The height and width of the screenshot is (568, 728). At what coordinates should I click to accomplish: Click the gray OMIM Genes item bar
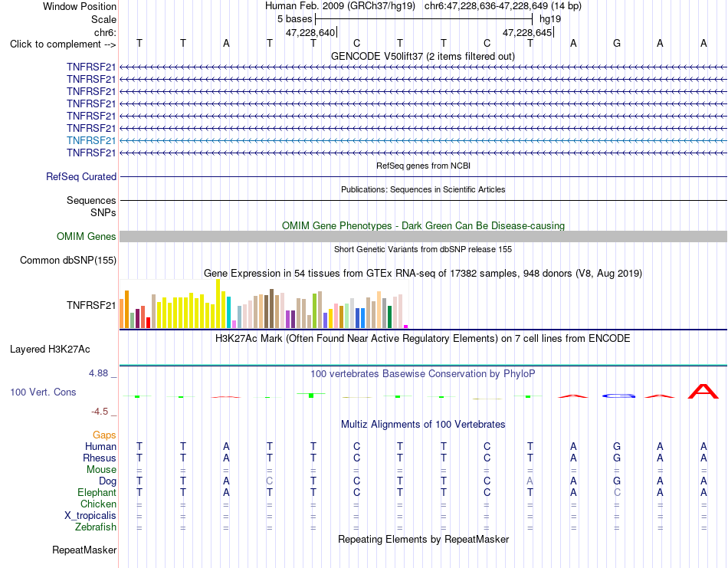pyautogui.click(x=423, y=236)
